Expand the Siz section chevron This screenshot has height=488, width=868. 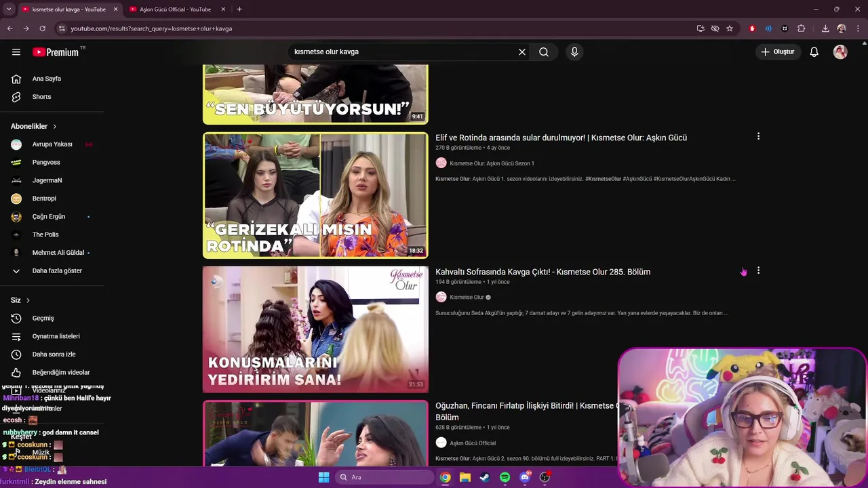(28, 300)
